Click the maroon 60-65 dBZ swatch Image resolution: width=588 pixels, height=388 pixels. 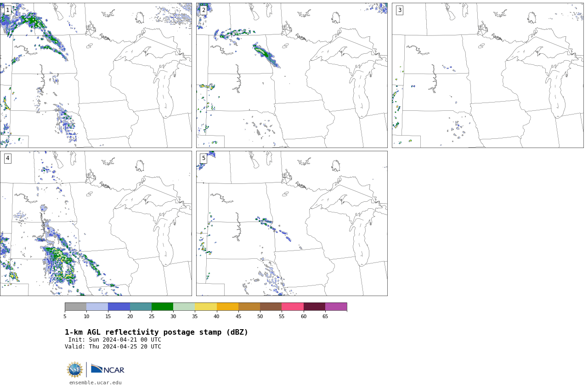314,307
